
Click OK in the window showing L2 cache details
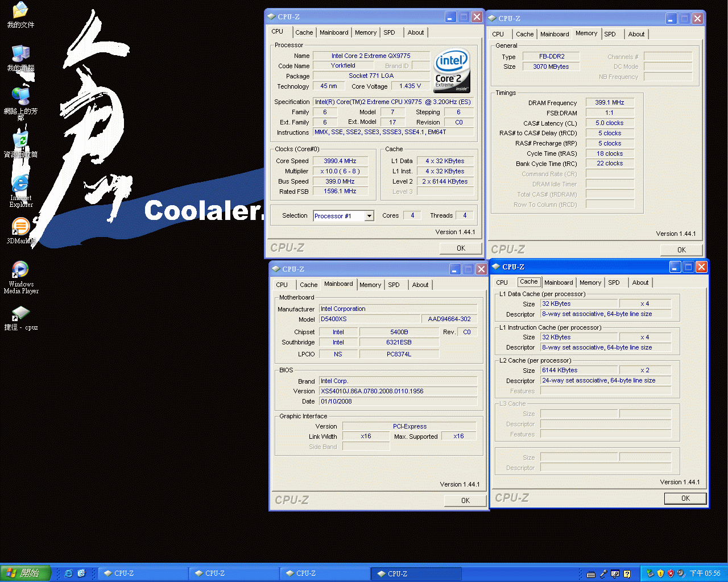[x=685, y=498]
